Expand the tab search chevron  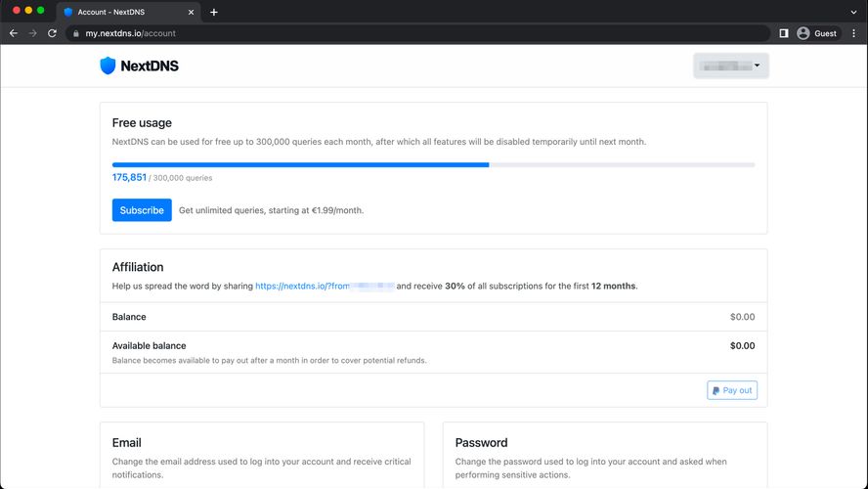(x=853, y=12)
